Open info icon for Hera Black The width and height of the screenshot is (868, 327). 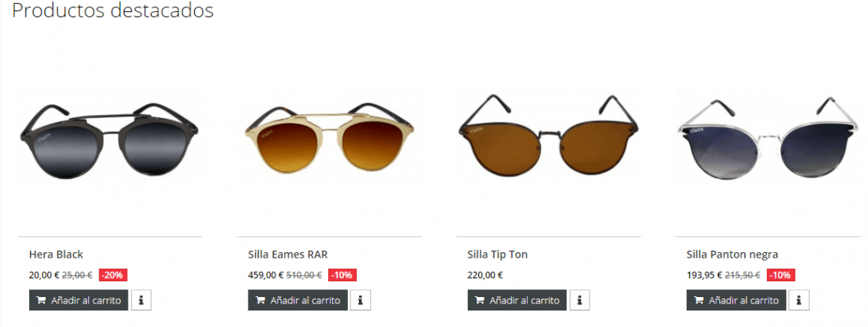coord(141,300)
